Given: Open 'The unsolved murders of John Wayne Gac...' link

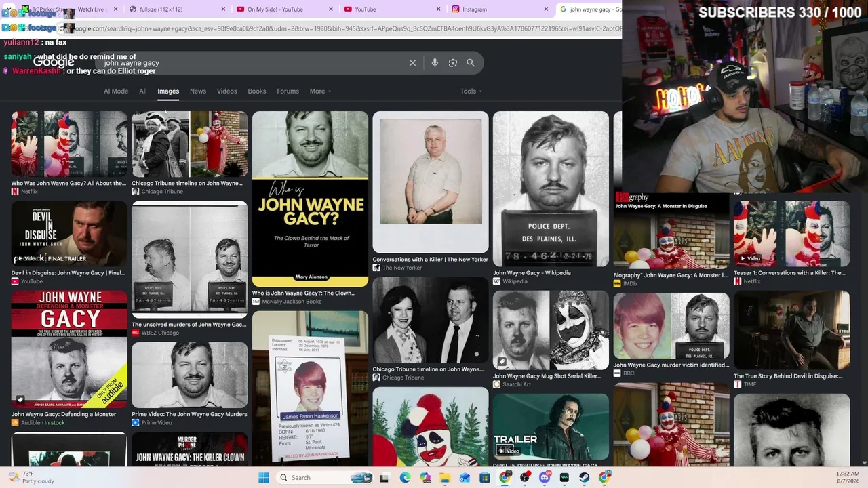Looking at the screenshot, I should [x=189, y=325].
